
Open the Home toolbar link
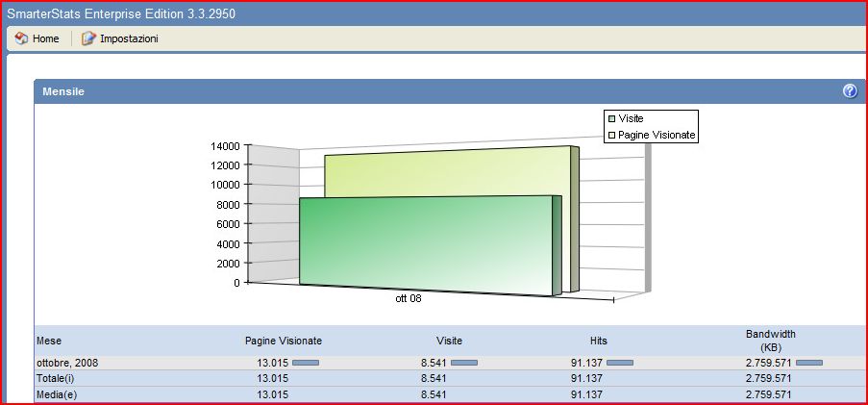coord(45,38)
